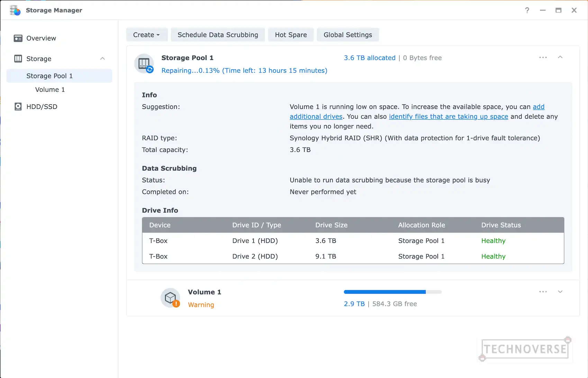
Task: Click the Storage Manager app icon
Action: click(x=15, y=10)
